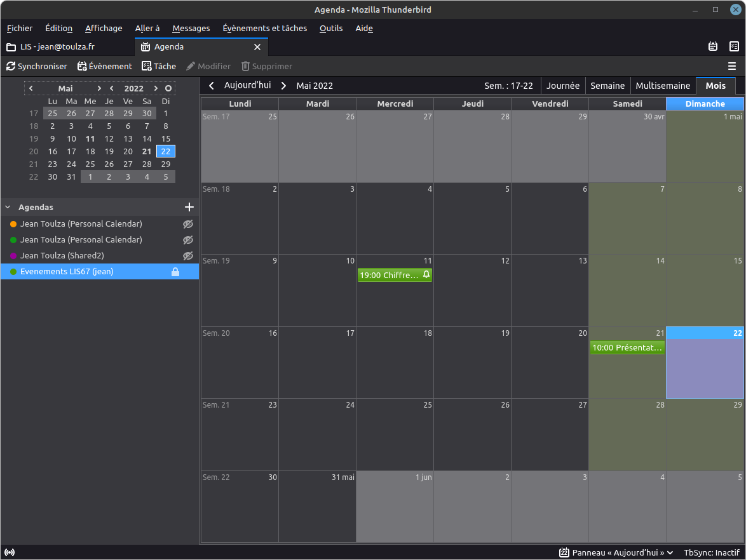Image resolution: width=746 pixels, height=560 pixels.
Task: Click the 2022 year label in mini calendar
Action: coord(133,88)
